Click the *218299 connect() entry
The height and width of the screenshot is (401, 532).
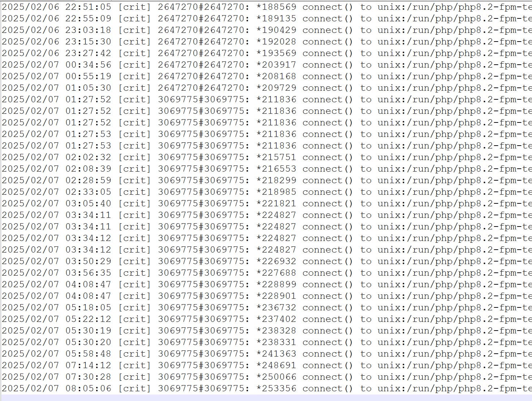click(266, 180)
